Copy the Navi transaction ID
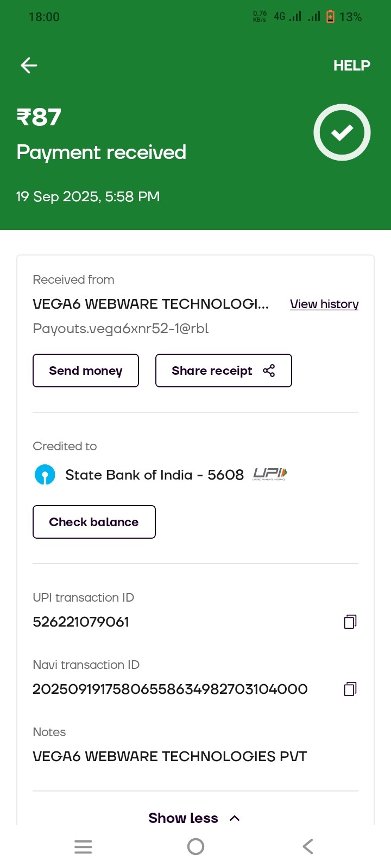Viewport: 391px width, 868px height. click(350, 689)
